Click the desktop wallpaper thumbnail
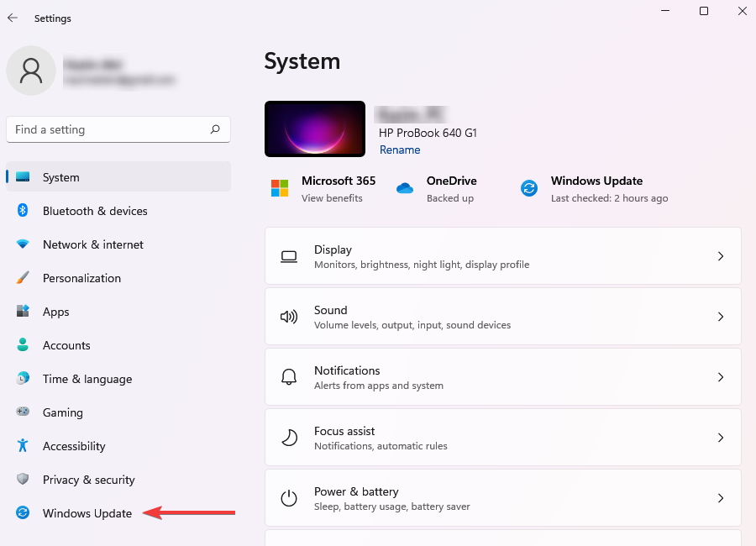The image size is (756, 546). [x=315, y=129]
